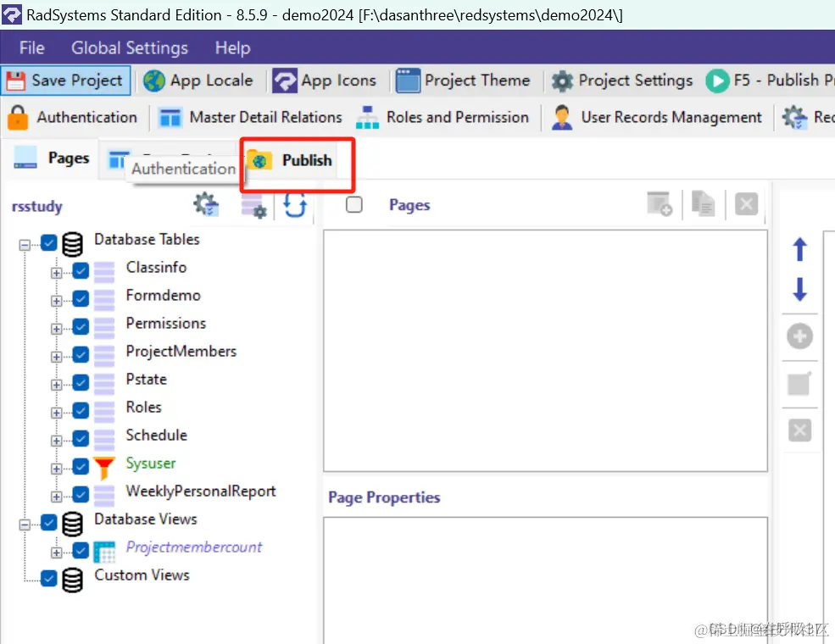Switch to the Publish tab

pos(290,160)
